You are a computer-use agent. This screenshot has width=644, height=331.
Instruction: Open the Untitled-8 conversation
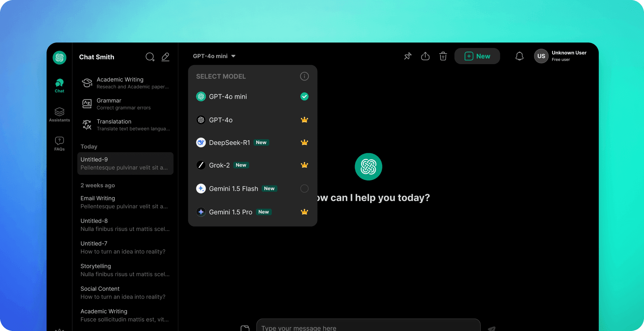coord(125,225)
